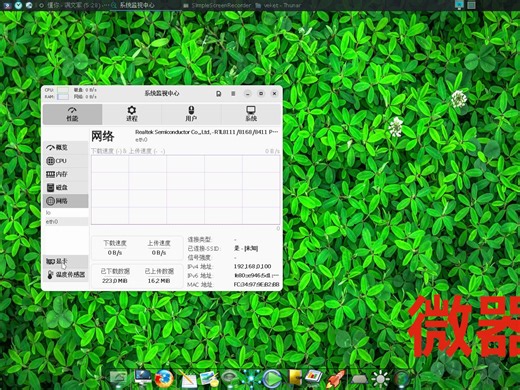Click the network speed graph area
The image size is (520, 390).
coord(186,190)
